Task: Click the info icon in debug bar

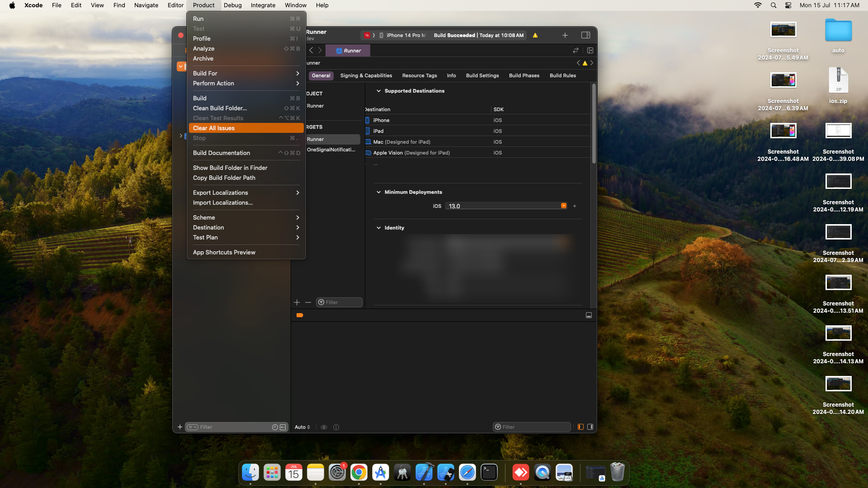Action: click(336, 427)
